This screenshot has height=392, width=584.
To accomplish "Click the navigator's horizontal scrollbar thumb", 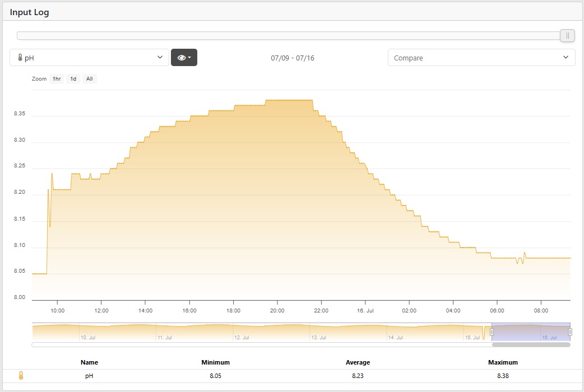I will tap(531, 345).
